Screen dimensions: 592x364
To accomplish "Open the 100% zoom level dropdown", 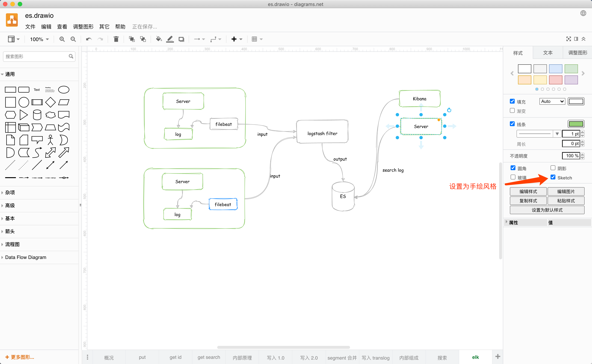I will click(x=39, y=39).
